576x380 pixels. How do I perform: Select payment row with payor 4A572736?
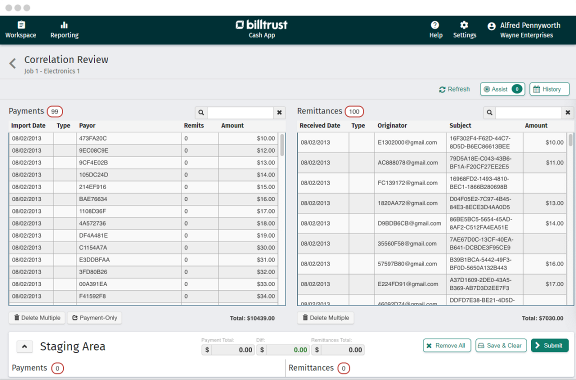(144, 223)
